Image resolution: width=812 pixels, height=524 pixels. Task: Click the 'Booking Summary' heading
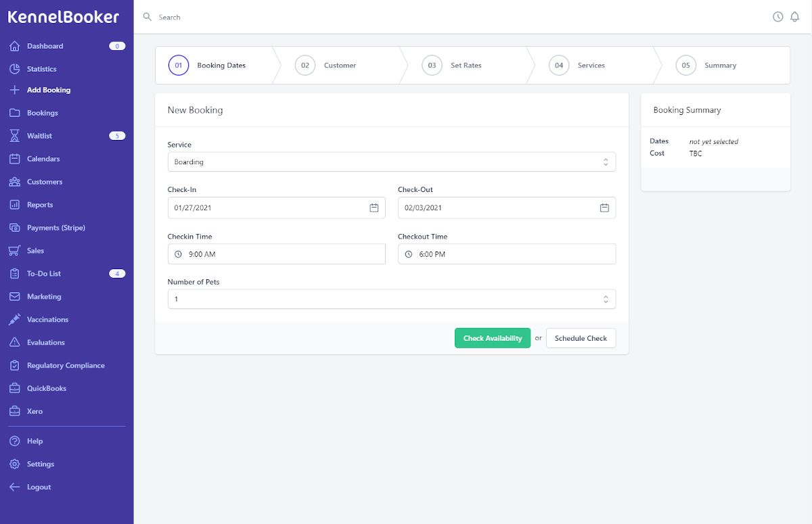click(687, 110)
